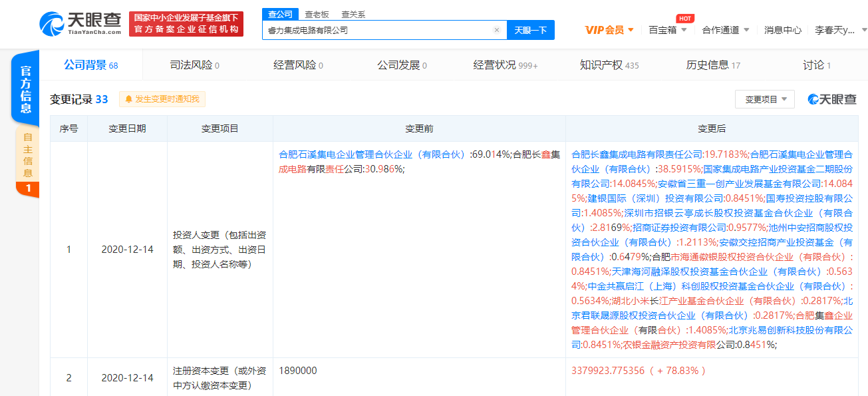Switch to the 司法风险 tab

coord(194,65)
